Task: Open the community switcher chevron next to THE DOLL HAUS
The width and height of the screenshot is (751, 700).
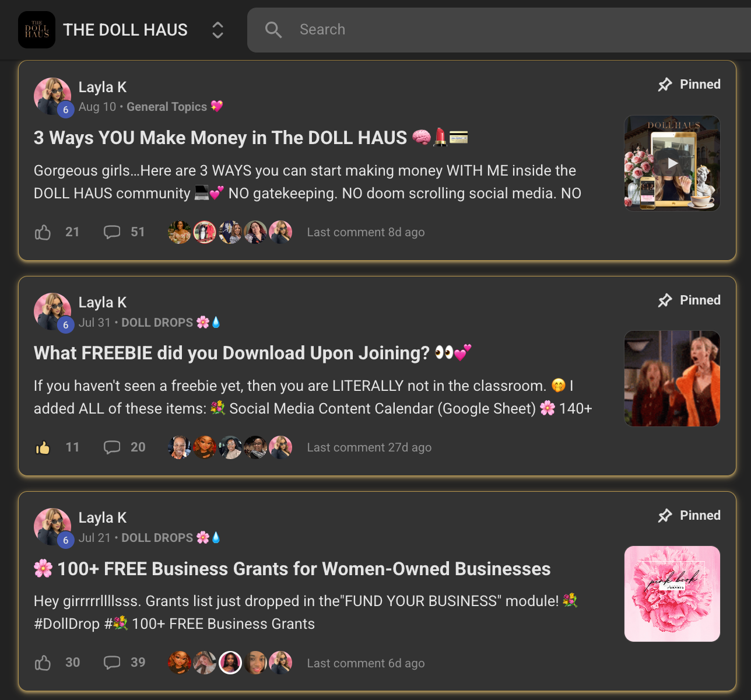Action: click(217, 29)
